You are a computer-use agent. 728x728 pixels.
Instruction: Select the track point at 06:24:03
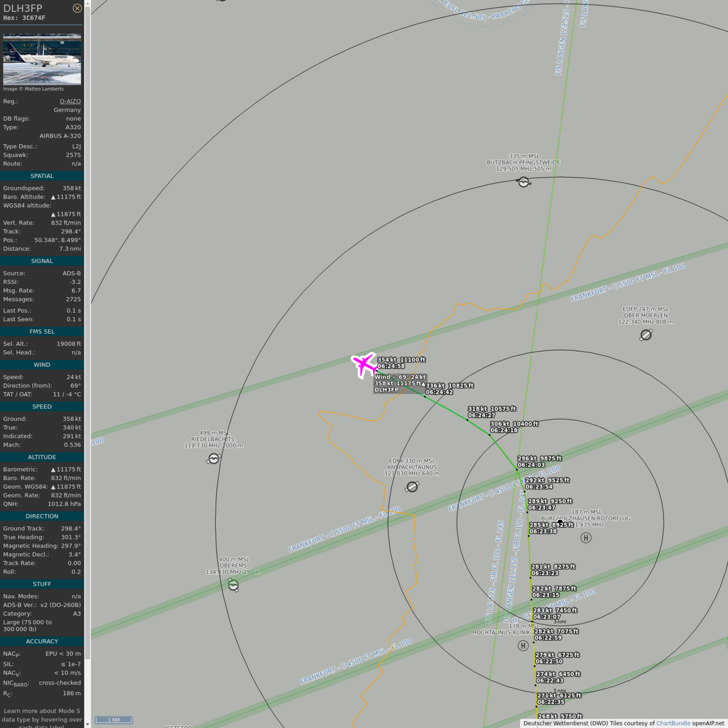tap(517, 470)
